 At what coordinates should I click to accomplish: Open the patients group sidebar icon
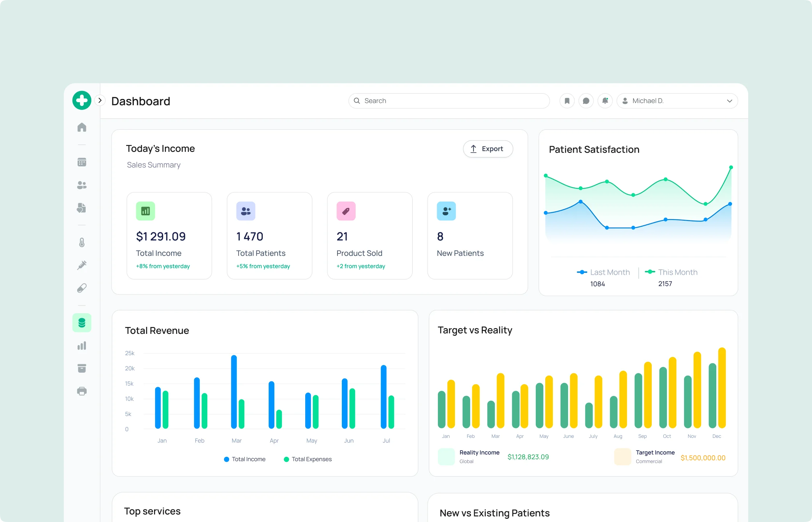(x=82, y=185)
